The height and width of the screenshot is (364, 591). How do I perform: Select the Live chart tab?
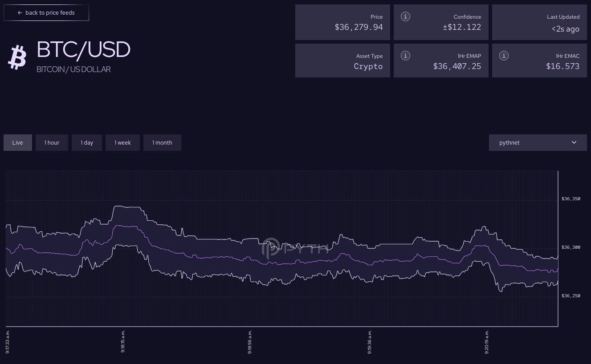coord(18,143)
